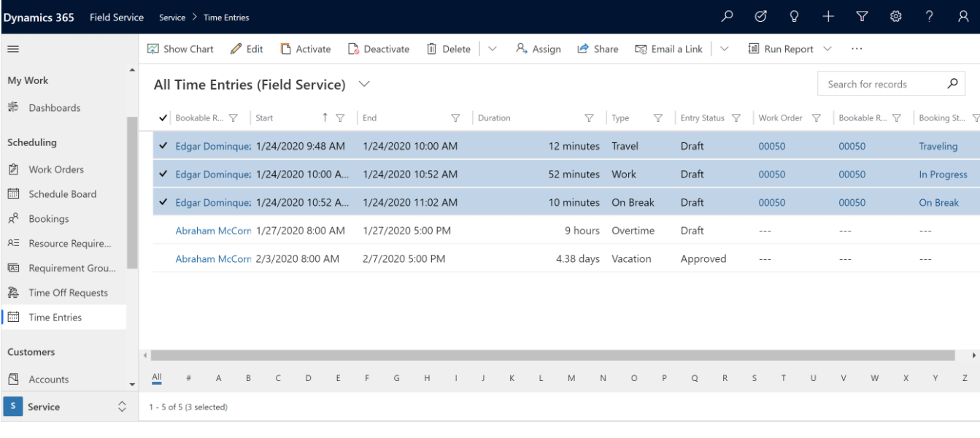
Task: Open work order 00050 link
Action: coord(771,146)
